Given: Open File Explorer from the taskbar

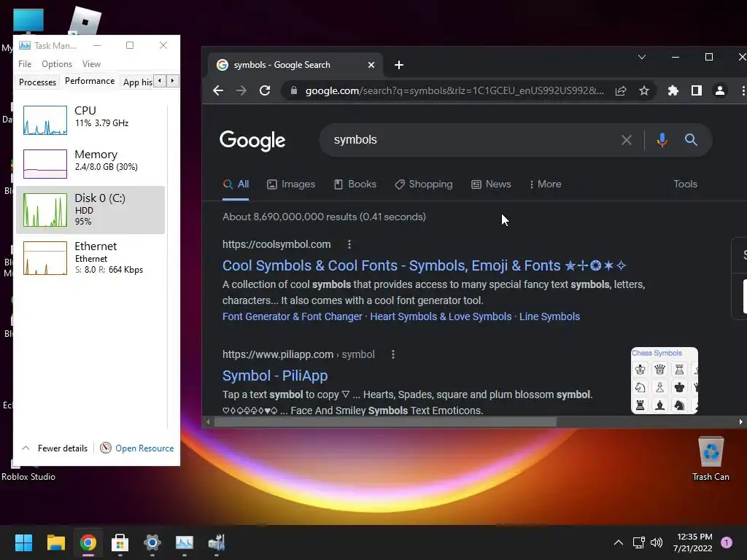Looking at the screenshot, I should click(55, 542).
